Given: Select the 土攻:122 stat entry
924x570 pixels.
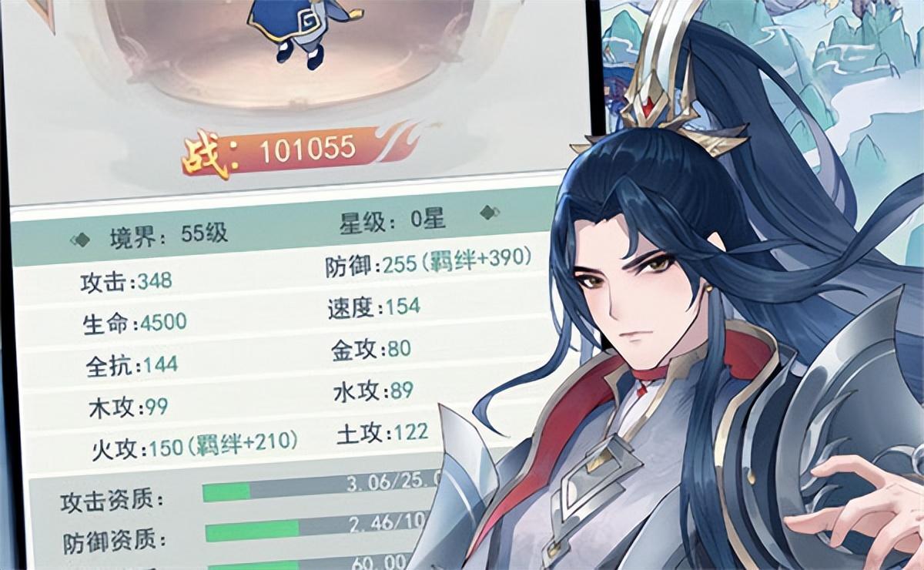Looking at the screenshot, I should point(382,433).
